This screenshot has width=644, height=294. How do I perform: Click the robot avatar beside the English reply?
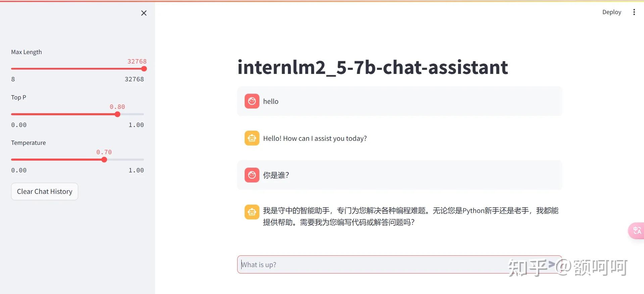[x=252, y=138]
